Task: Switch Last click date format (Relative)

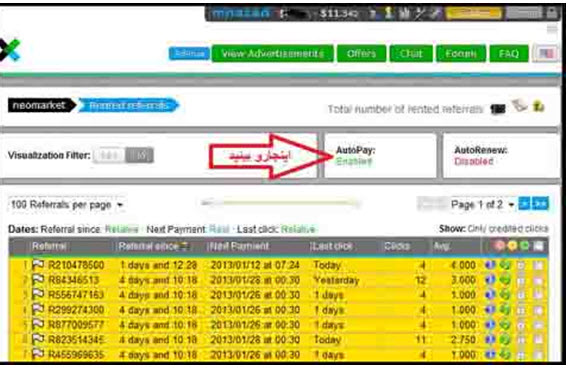Action: (x=298, y=229)
